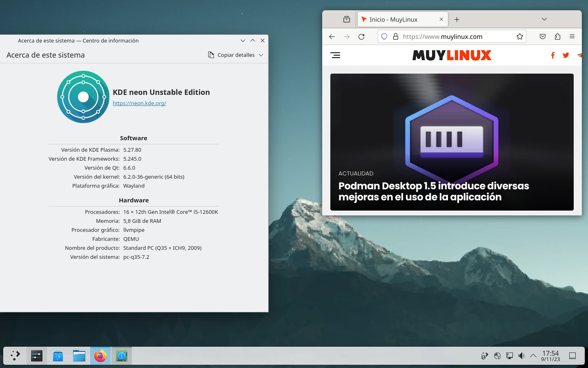
Task: Select Plasma version value 5.27.80
Action: tap(132, 150)
